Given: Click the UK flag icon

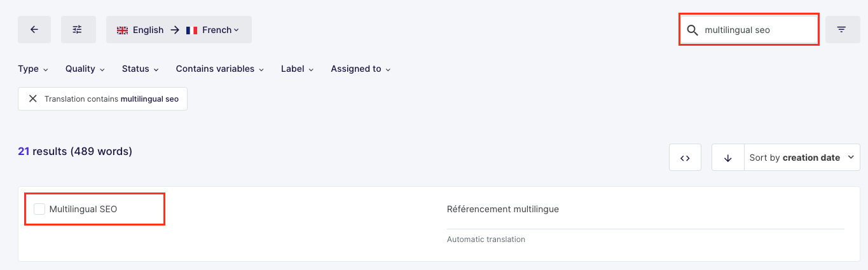Looking at the screenshot, I should pyautogui.click(x=123, y=30).
